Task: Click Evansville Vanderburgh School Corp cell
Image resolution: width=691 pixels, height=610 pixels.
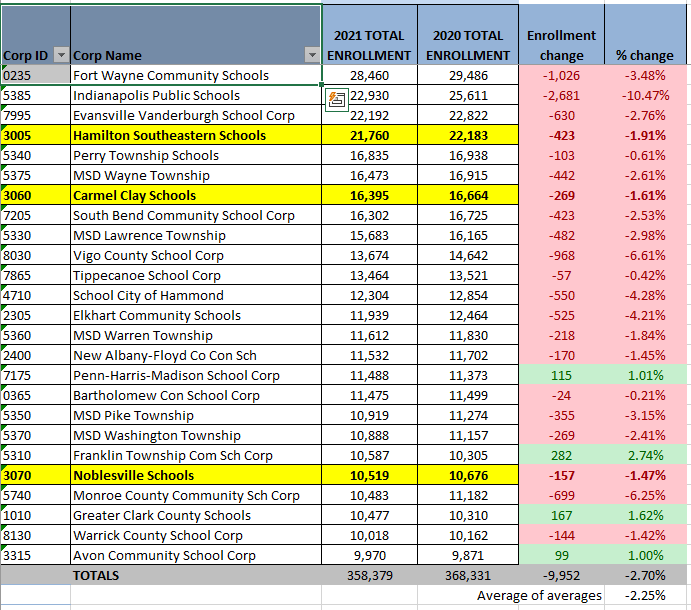Action: coord(196,115)
